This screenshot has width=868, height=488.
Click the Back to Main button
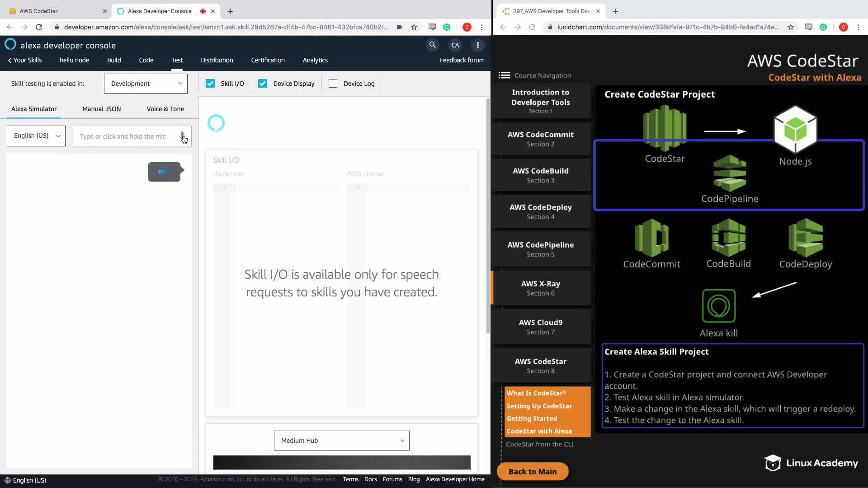coord(532,471)
